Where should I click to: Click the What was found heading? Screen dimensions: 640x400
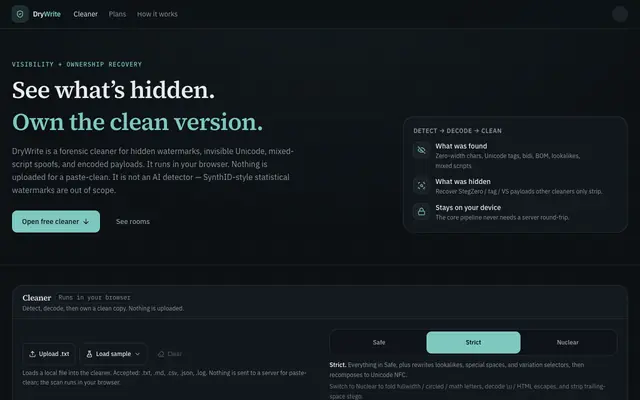[461, 146]
